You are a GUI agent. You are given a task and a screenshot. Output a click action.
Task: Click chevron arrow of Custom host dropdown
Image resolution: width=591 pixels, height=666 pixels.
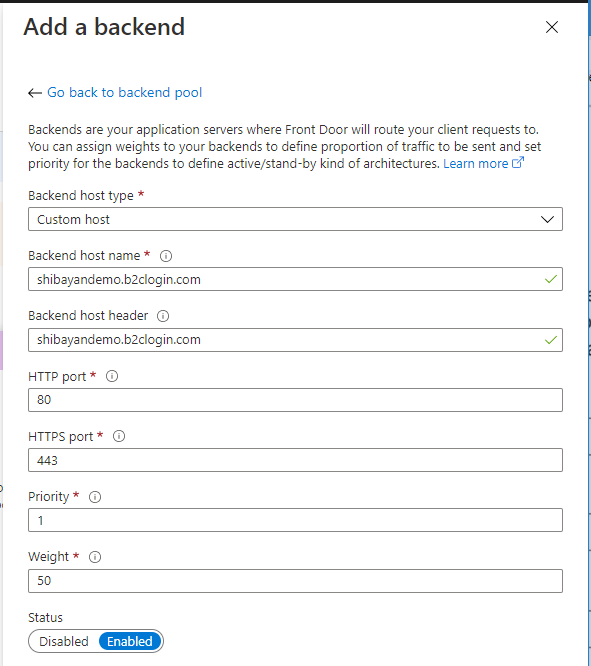coord(547,219)
